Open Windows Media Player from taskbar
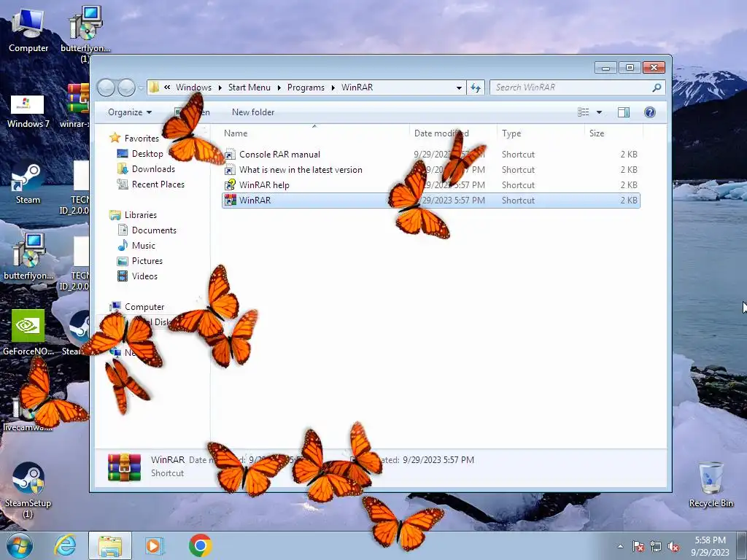 click(x=154, y=545)
